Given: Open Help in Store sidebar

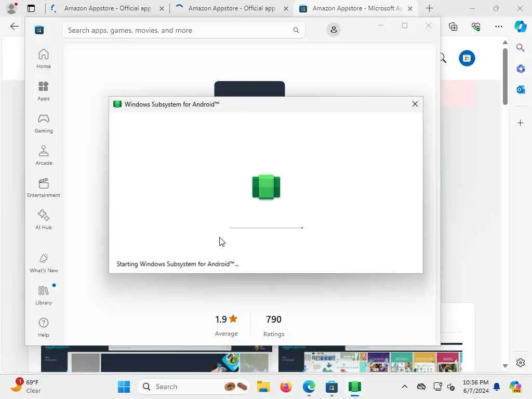Looking at the screenshot, I should (44, 327).
